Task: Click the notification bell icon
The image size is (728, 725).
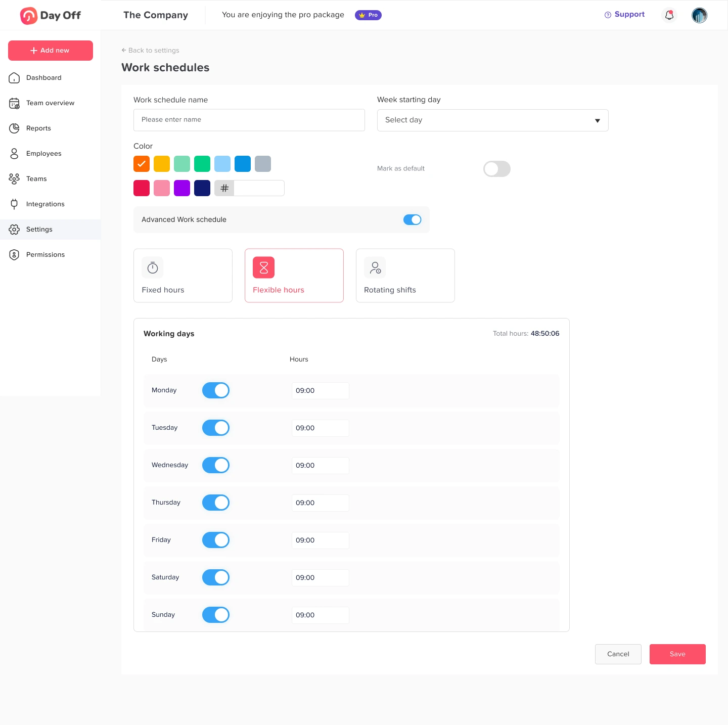Action: click(x=669, y=15)
